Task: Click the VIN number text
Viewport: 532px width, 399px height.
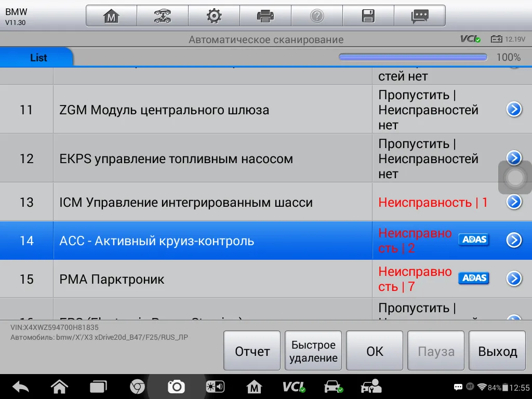Action: pos(54,327)
